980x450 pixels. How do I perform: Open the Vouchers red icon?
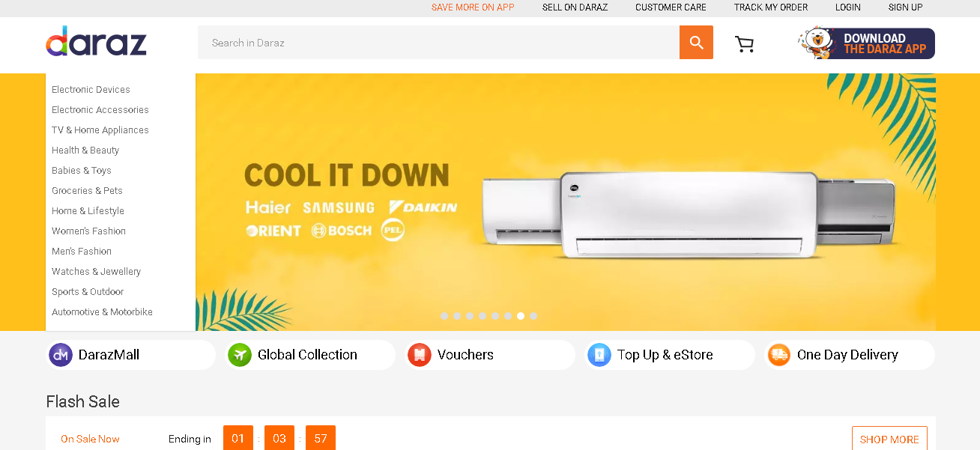click(420, 355)
